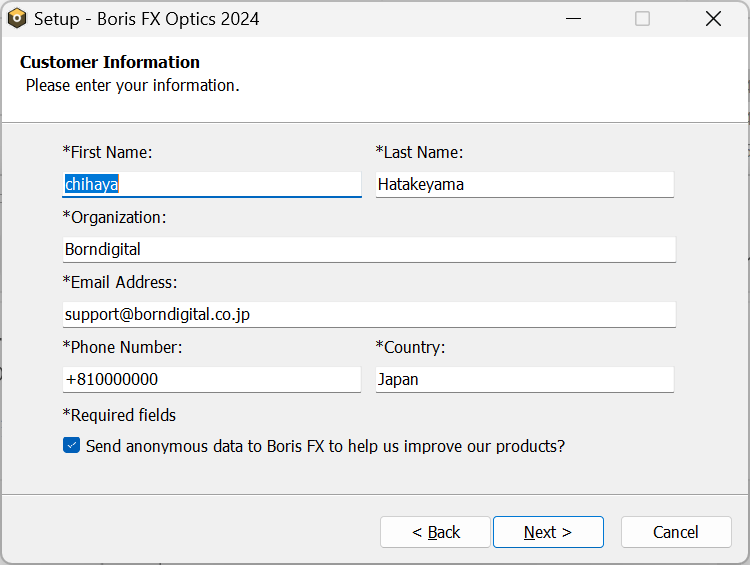Click the Country field showing Japan
Viewport: 750px width, 565px height.
(525, 379)
